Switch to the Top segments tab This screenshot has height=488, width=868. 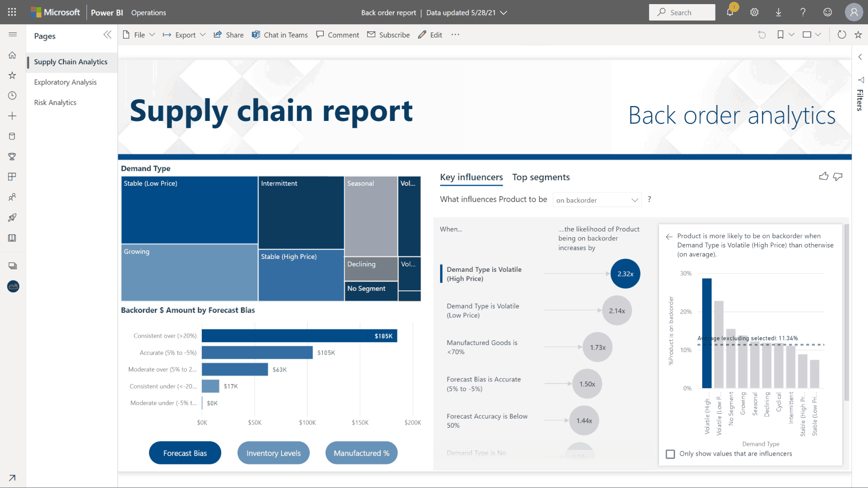(x=541, y=177)
